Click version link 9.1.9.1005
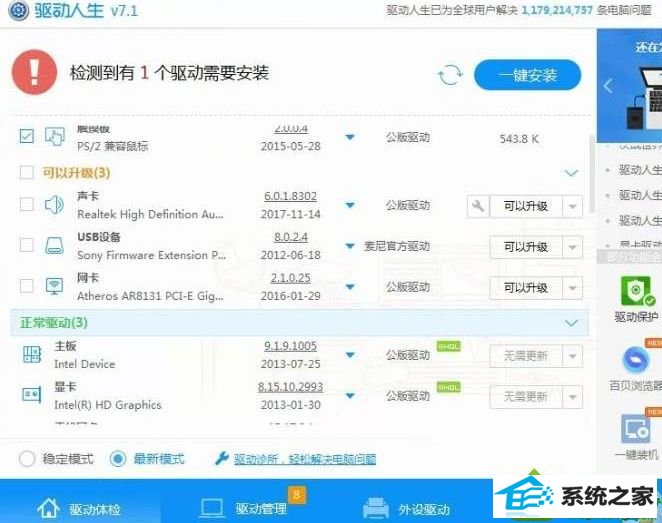 (290, 346)
